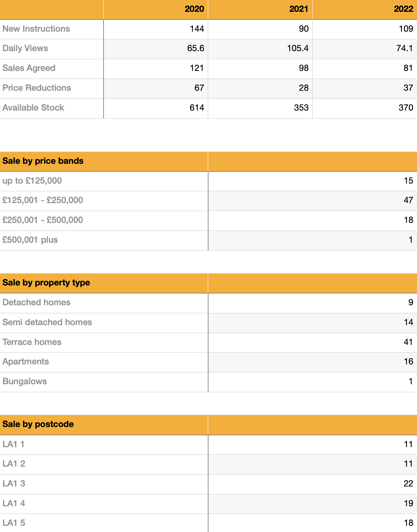
Task: Click the Sales Agreed 2020 cell
Action: click(196, 68)
